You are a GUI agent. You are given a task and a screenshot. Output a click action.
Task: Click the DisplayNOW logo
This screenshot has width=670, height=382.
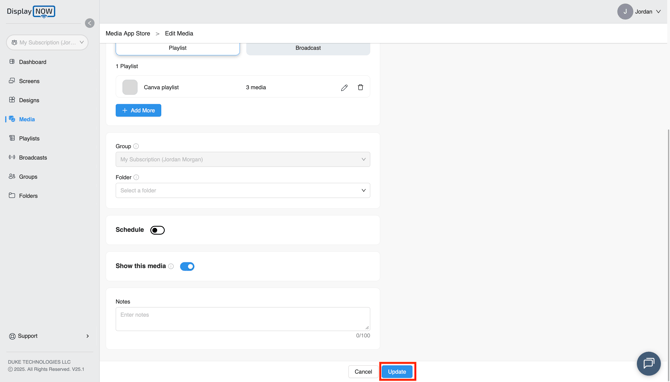tap(31, 12)
